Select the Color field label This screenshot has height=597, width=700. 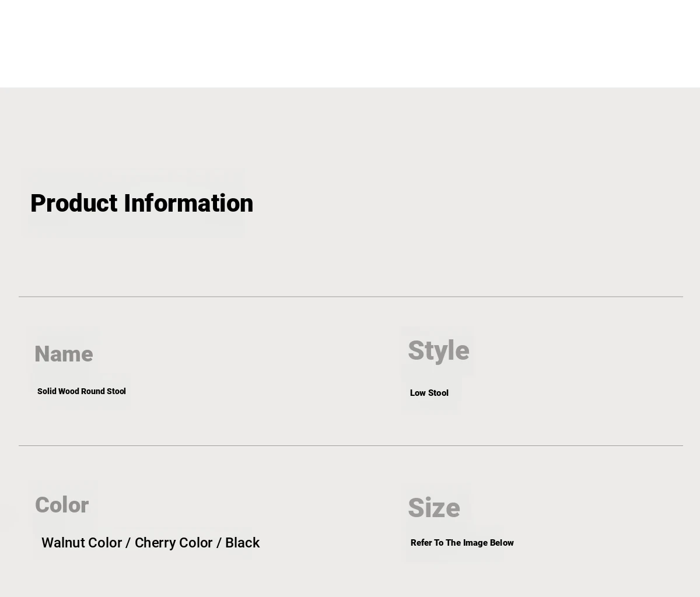(x=62, y=505)
